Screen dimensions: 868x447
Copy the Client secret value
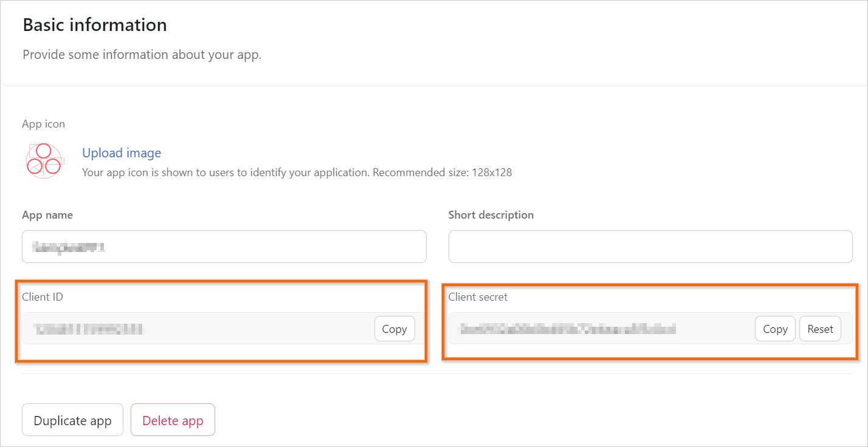775,329
